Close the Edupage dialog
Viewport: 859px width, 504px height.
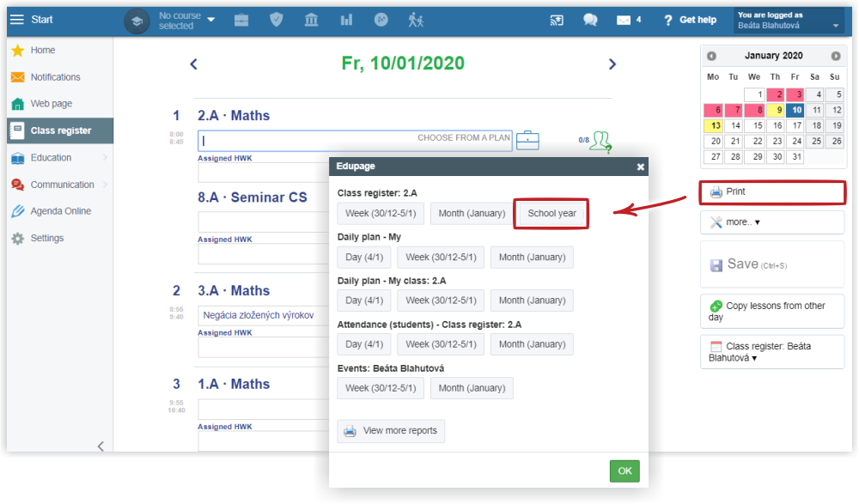pyautogui.click(x=641, y=167)
